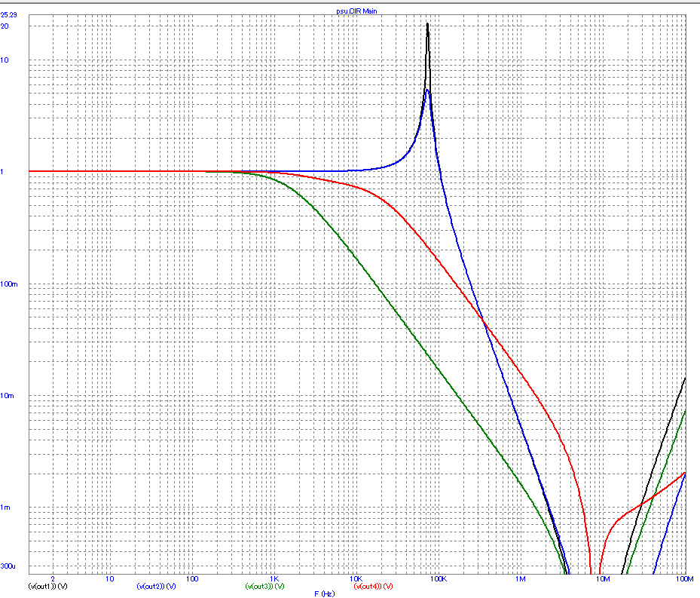Click the black resonance peak tip near 20
700x598 pixels.
pyautogui.click(x=428, y=24)
